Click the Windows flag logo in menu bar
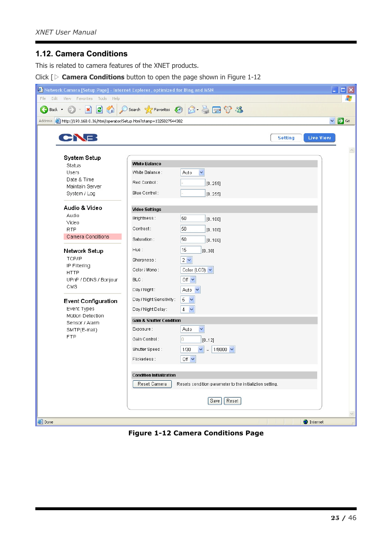Viewport: 392px width, 555px height. click(x=348, y=99)
